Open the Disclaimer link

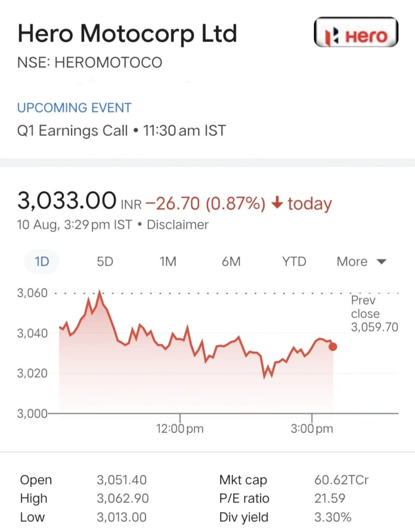(178, 224)
